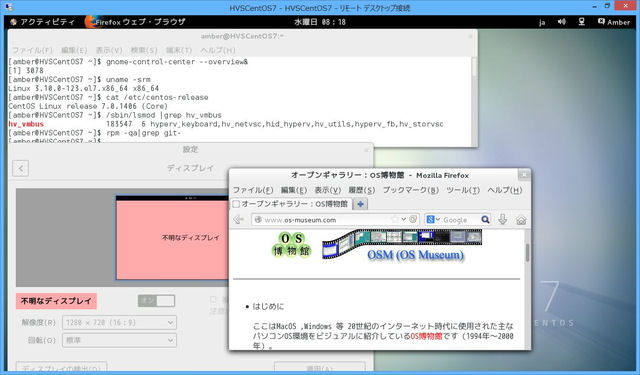640x375 pixels.
Task: Open terminal 検索(S) menu
Action: click(x=144, y=50)
